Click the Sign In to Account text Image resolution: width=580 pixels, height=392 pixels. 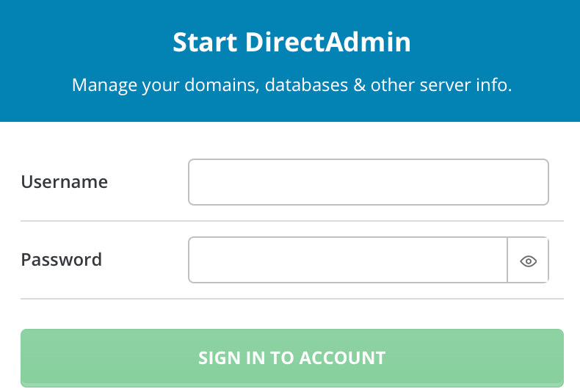point(291,357)
